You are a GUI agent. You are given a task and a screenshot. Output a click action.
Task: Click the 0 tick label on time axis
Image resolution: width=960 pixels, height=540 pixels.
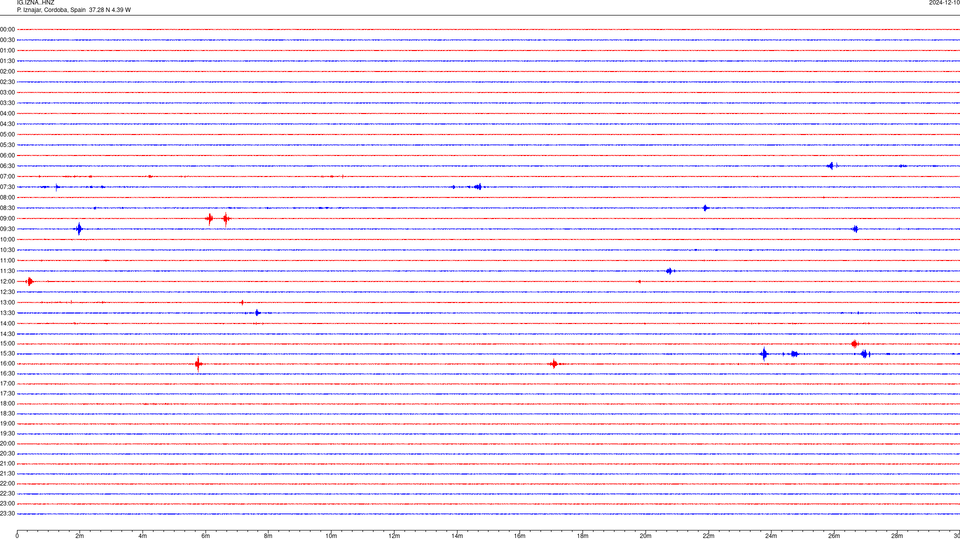[x=17, y=536]
